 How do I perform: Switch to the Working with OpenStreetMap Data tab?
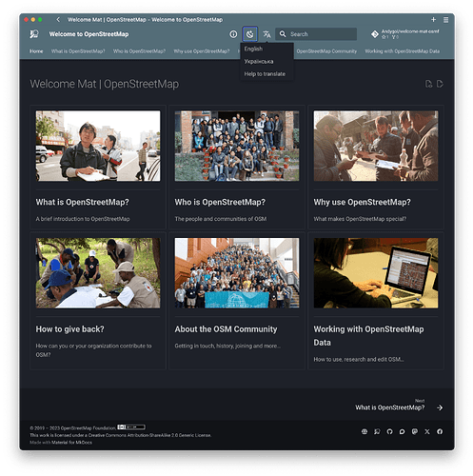[402, 51]
